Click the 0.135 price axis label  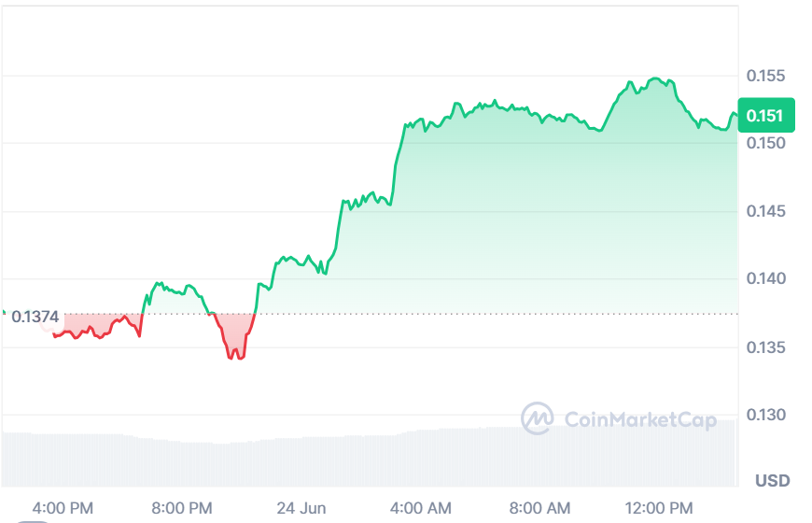tap(765, 346)
